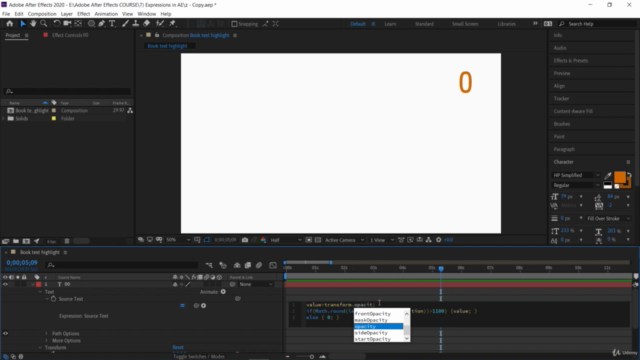Toggle the transparency grid button

(318, 240)
